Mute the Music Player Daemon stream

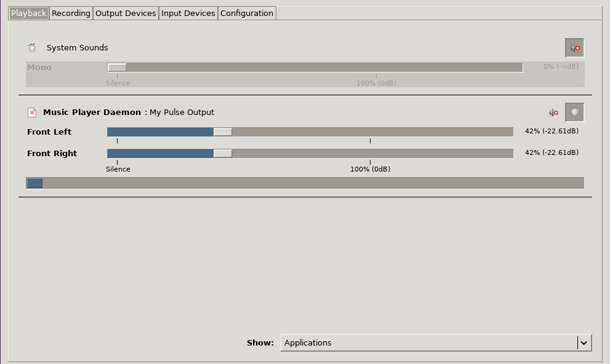point(553,113)
